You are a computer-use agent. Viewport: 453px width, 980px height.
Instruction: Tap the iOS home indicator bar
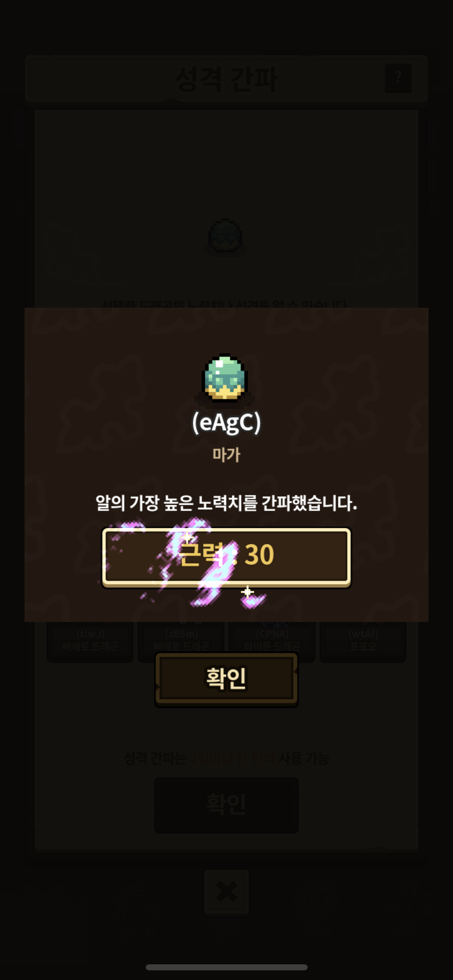click(x=226, y=967)
